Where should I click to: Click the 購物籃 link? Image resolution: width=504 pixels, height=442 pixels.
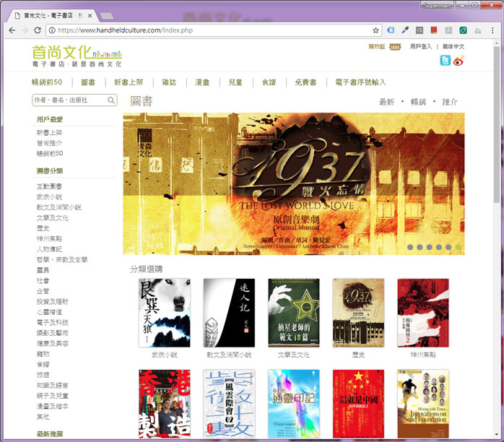coord(377,47)
